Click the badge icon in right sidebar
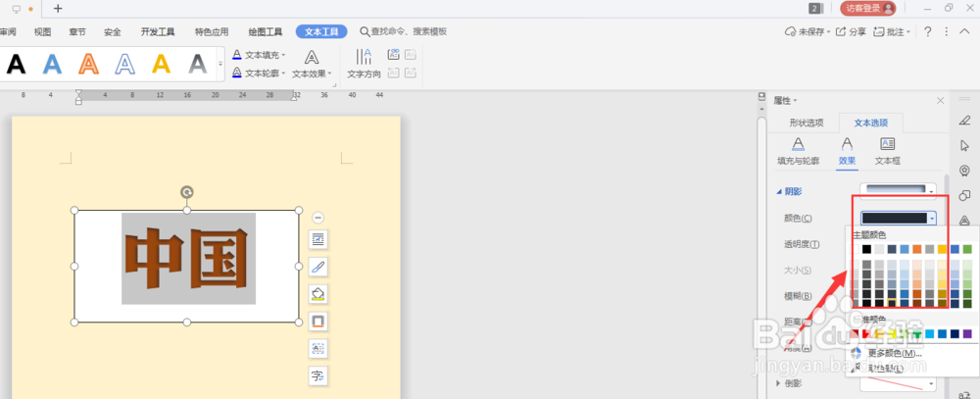980x399 pixels. (964, 171)
